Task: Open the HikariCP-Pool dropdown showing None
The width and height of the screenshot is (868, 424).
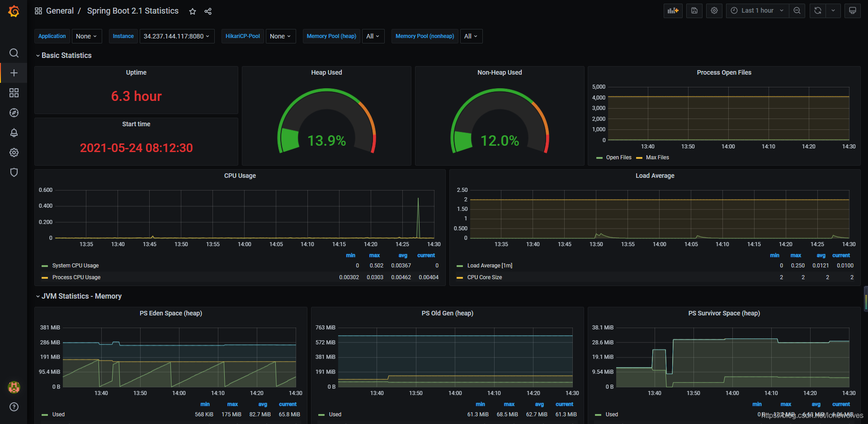Action: pos(281,36)
